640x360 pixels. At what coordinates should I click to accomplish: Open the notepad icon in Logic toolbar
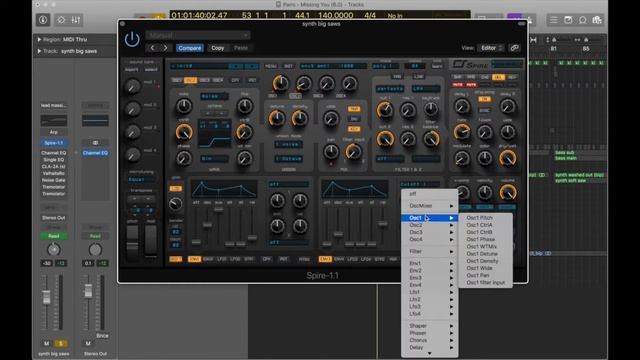tap(568, 20)
